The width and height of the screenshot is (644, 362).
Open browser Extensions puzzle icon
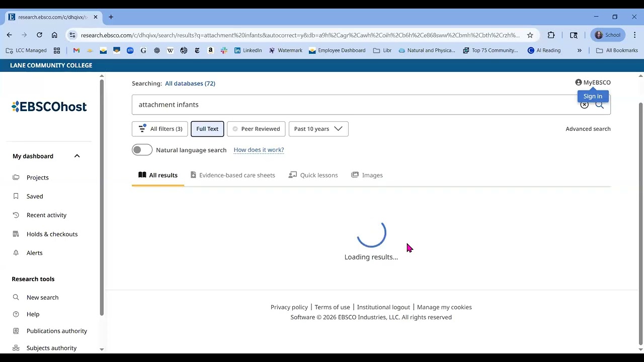pyautogui.click(x=551, y=35)
